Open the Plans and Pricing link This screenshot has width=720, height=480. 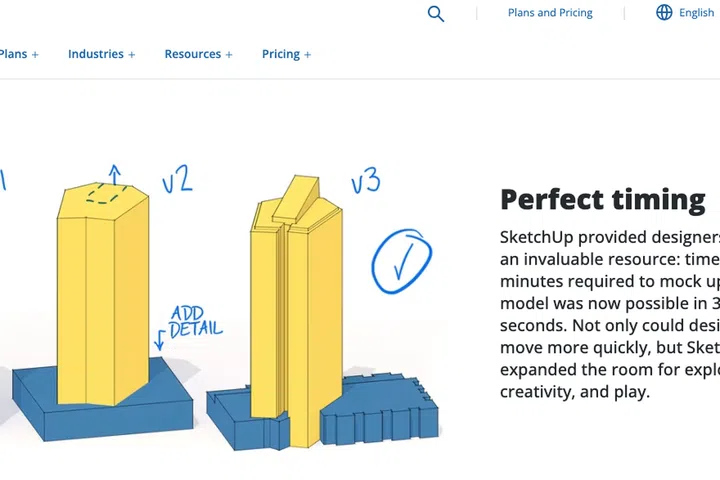click(550, 13)
